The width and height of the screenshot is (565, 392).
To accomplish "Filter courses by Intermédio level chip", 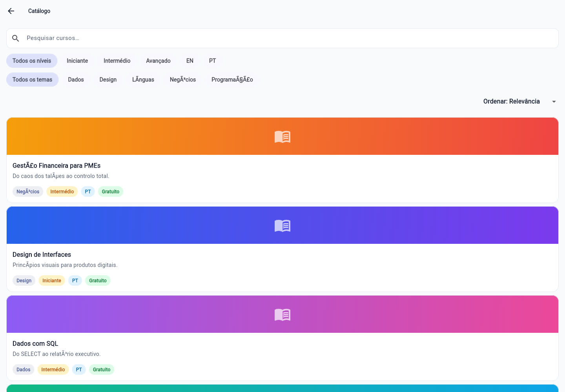I will (x=117, y=61).
